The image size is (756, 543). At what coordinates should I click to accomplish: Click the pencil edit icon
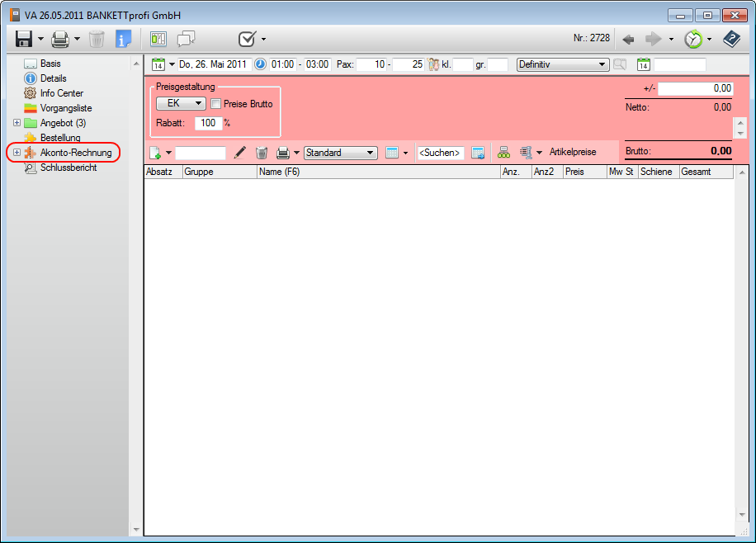pyautogui.click(x=240, y=153)
